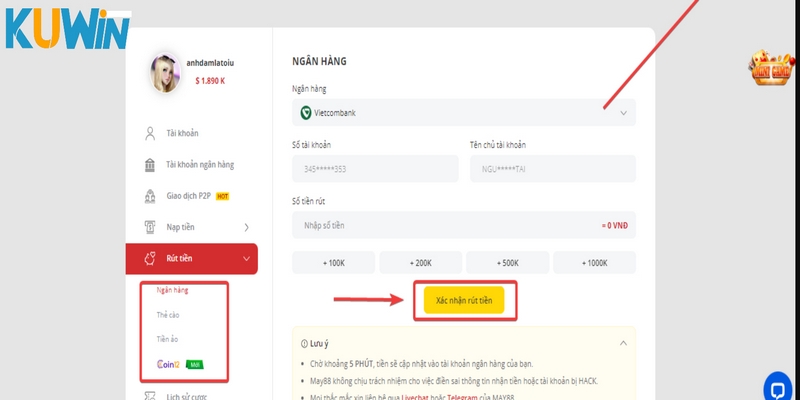Image resolution: width=800 pixels, height=400 pixels.
Task: Select the Thẻ cào withdrawal option
Action: [168, 315]
